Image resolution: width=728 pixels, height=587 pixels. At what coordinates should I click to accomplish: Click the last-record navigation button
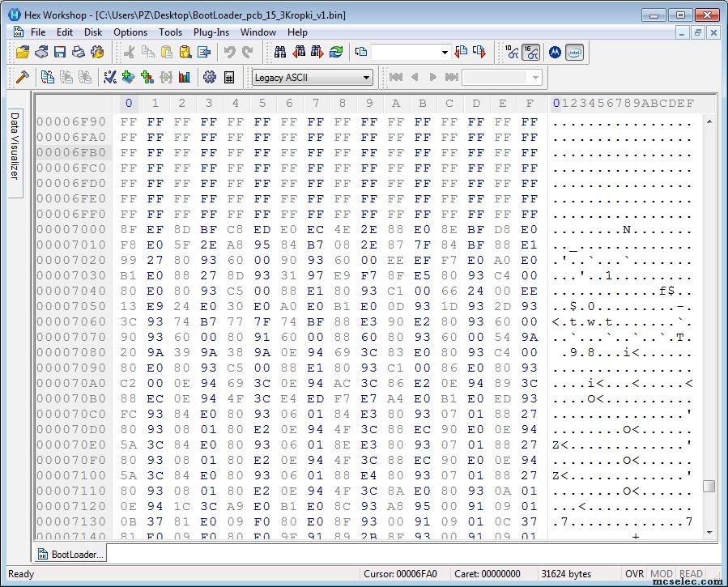452,77
